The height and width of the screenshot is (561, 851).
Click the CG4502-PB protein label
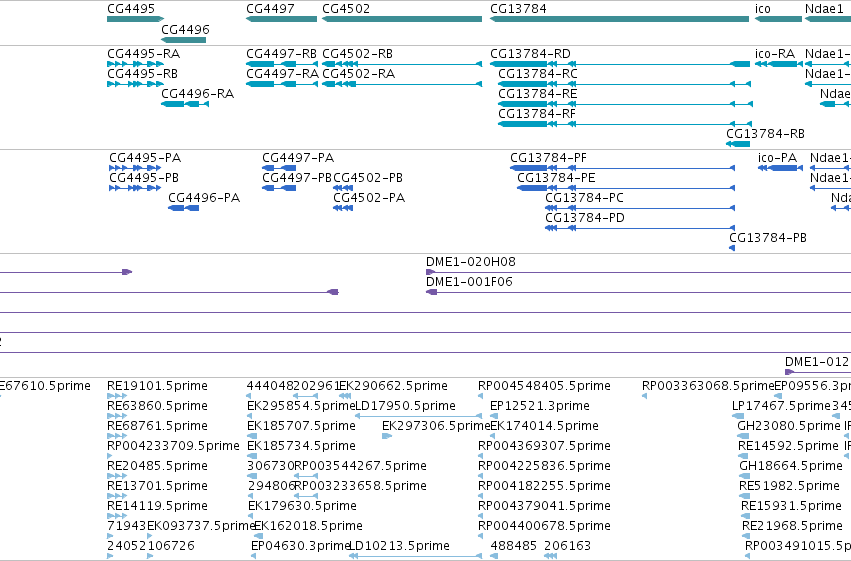pos(368,178)
